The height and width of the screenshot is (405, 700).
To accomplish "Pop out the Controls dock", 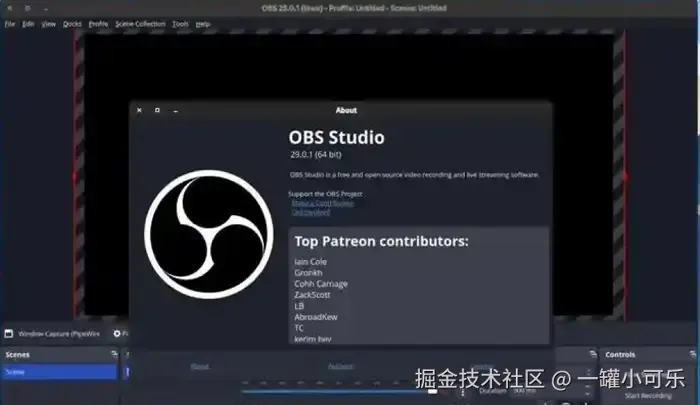I will (x=692, y=354).
